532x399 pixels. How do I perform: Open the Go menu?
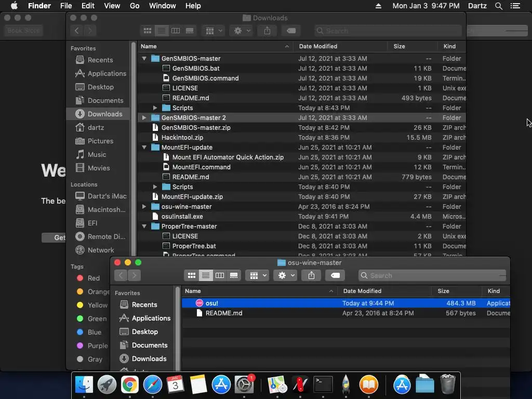pyautogui.click(x=135, y=6)
